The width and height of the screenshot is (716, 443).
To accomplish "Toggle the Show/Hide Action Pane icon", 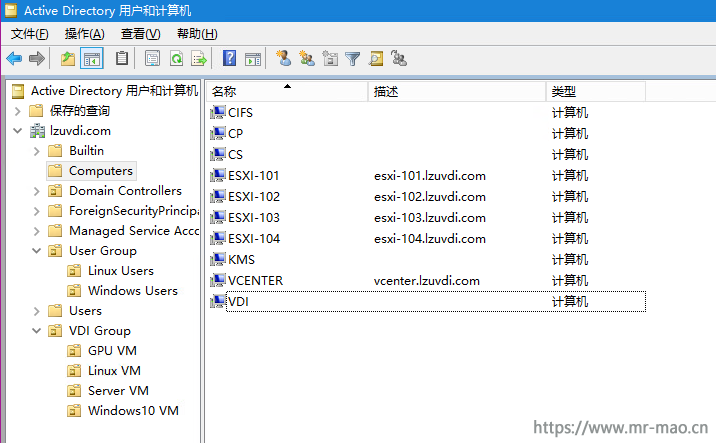I will pos(253,58).
